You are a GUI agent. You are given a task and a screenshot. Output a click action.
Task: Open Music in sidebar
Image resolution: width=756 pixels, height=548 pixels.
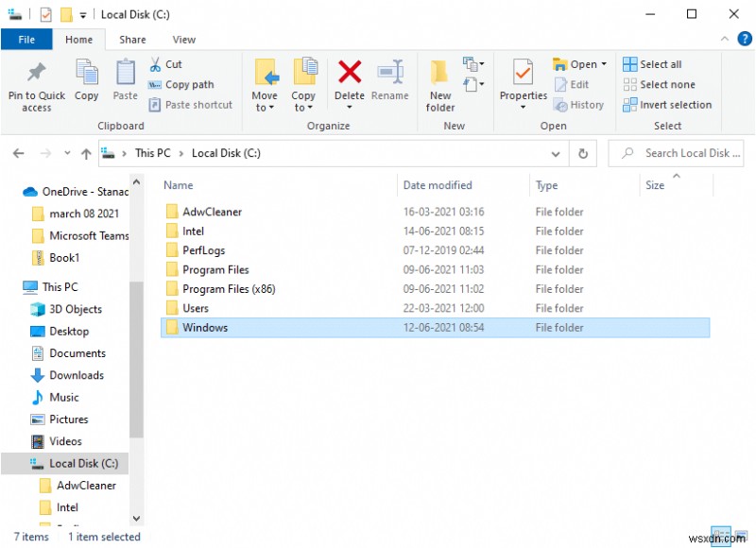(55, 398)
